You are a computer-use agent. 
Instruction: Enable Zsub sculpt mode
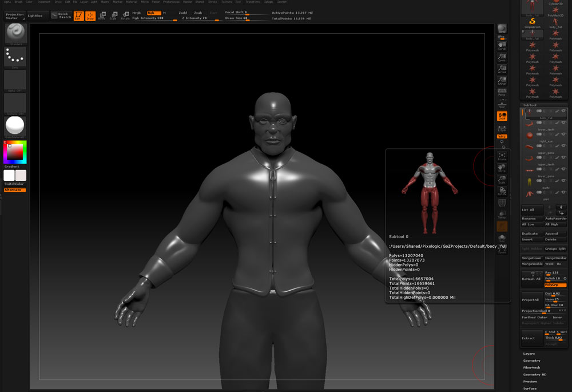(198, 13)
